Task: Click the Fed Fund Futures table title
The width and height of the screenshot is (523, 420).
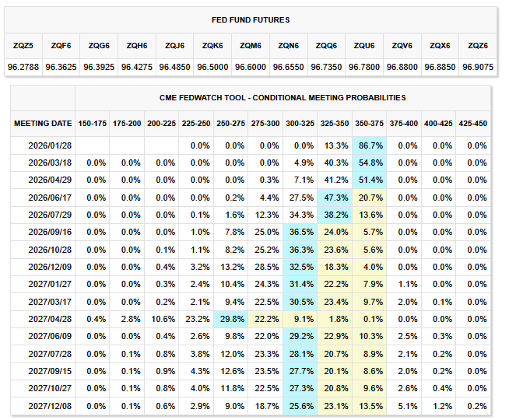Action: 250,19
